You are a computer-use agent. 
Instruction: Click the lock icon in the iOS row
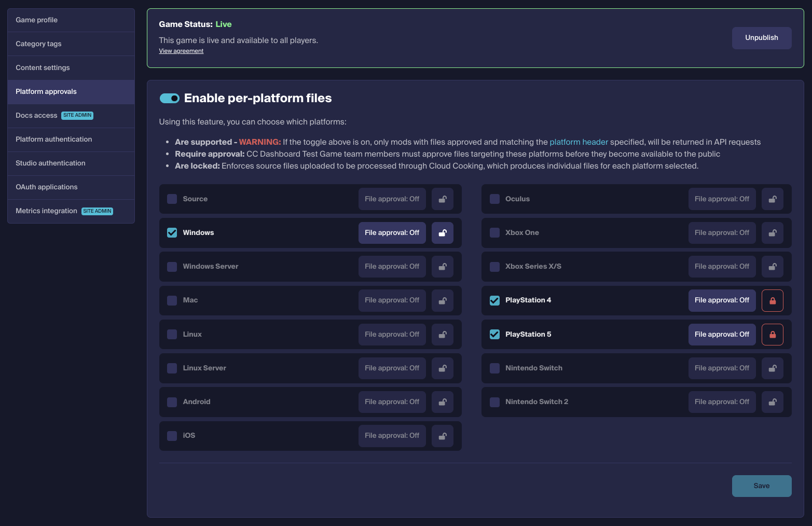pyautogui.click(x=443, y=436)
